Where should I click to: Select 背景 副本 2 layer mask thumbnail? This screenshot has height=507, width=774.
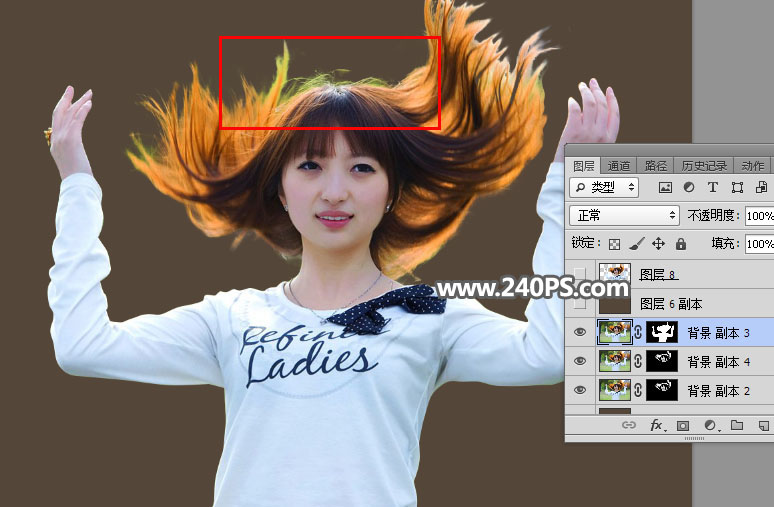662,390
